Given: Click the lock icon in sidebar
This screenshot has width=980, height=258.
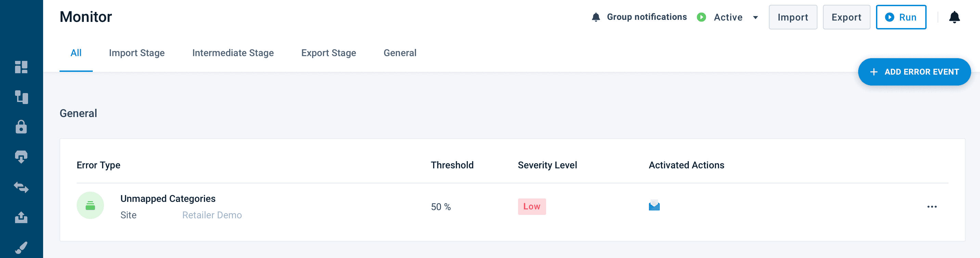Looking at the screenshot, I should [21, 127].
